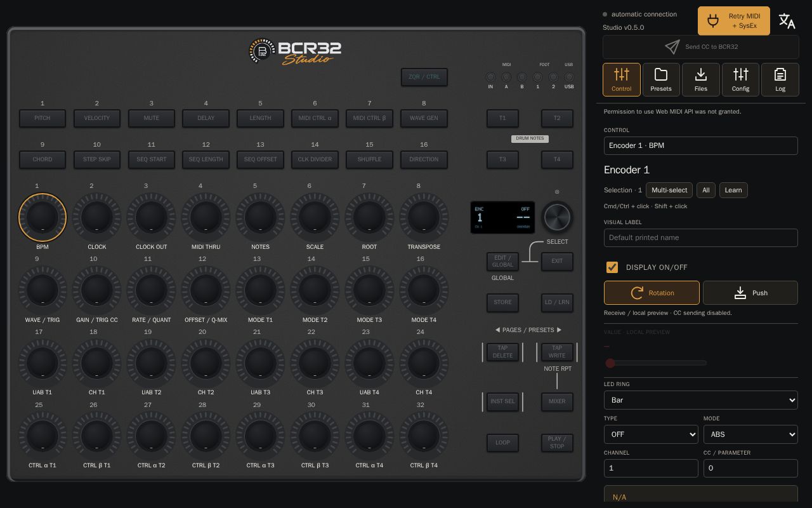The width and height of the screenshot is (812, 508).
Task: Click the MIDI IN indicator LED
Action: [490, 77]
